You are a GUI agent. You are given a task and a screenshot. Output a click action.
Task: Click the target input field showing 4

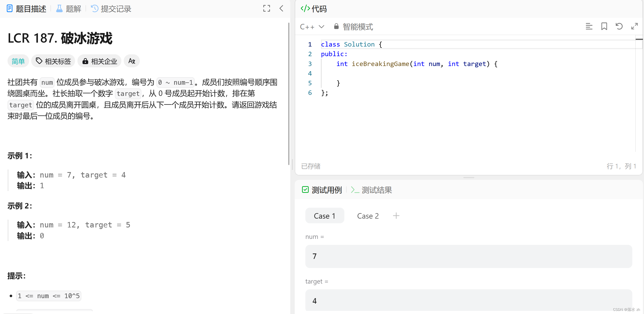pyautogui.click(x=468, y=300)
